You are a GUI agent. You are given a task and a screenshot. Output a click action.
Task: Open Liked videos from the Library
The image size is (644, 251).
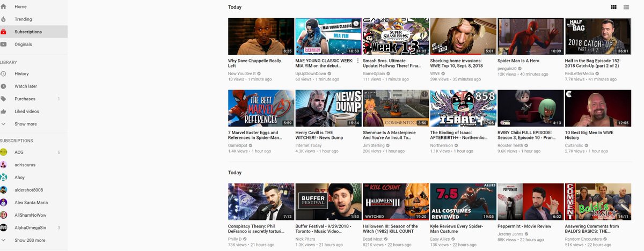(x=34, y=112)
